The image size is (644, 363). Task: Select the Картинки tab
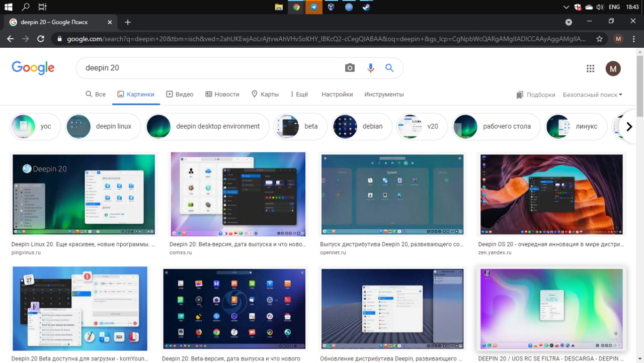pos(136,94)
